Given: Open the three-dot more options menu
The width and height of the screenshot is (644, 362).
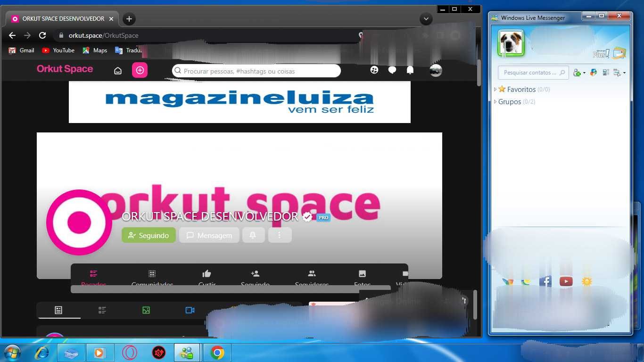Looking at the screenshot, I should (280, 235).
